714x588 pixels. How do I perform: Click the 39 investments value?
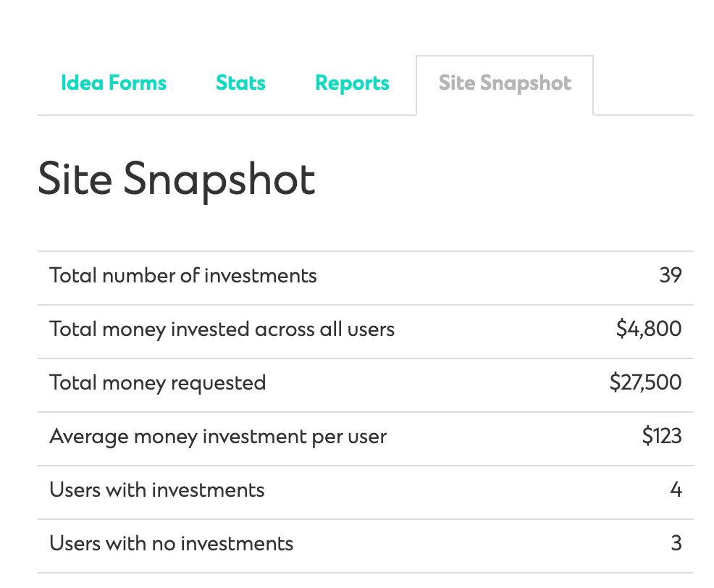671,275
